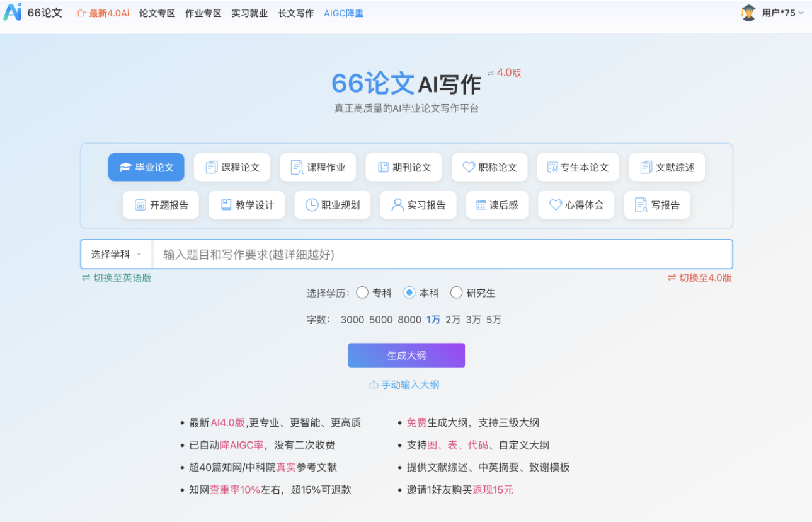Viewport: 812px width, 522px height.
Task: Click the swap arrows icon beside 切换至英语版
Action: 86,277
